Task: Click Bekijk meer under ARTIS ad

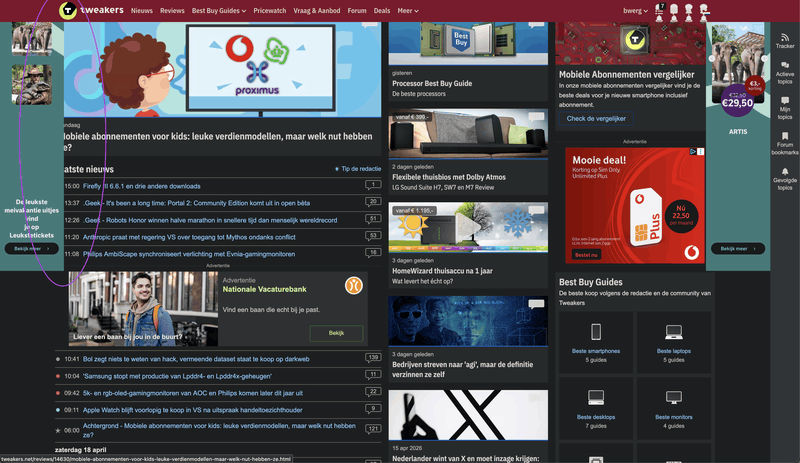Action: tap(737, 249)
